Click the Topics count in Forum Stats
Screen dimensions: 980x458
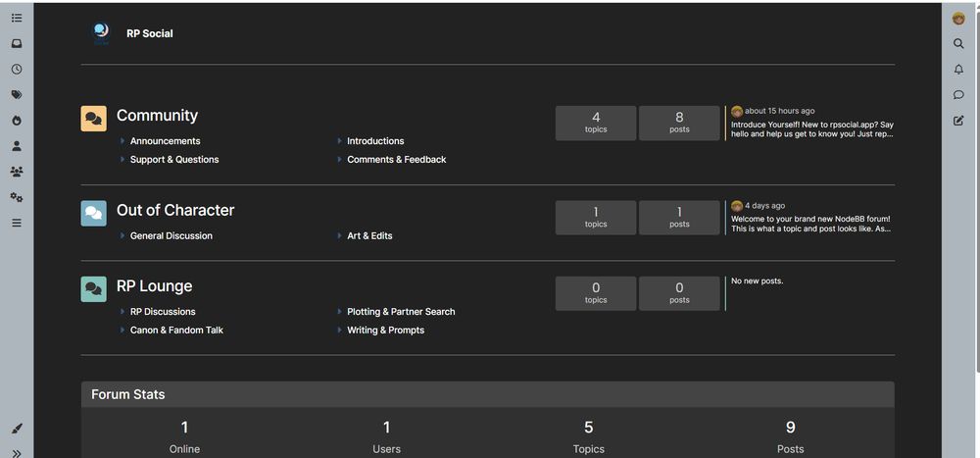pos(589,428)
